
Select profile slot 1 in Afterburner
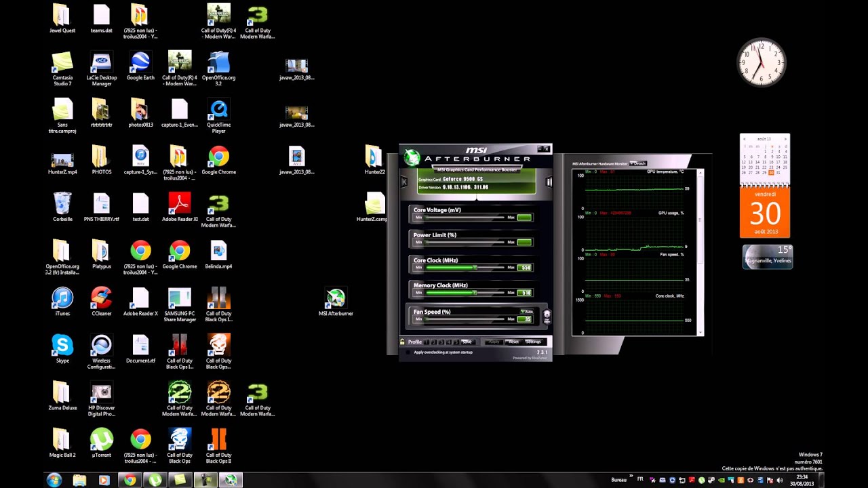(x=427, y=342)
